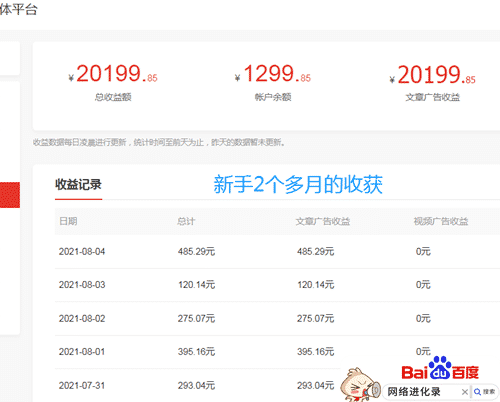Select the red highlighted sidebar menu item
This screenshot has width=500, height=402.
point(10,195)
